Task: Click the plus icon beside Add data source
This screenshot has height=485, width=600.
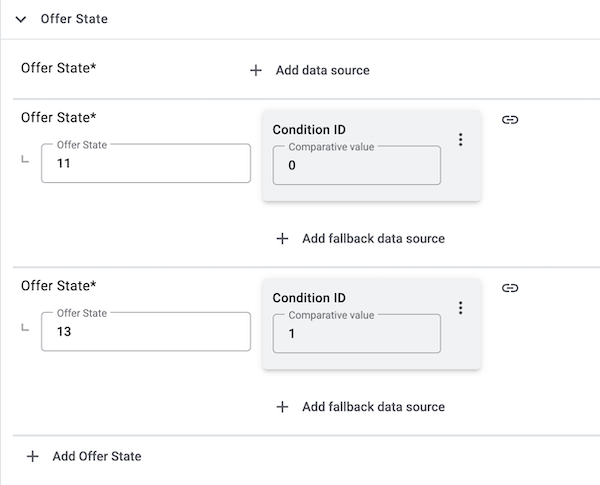Action: (x=256, y=70)
